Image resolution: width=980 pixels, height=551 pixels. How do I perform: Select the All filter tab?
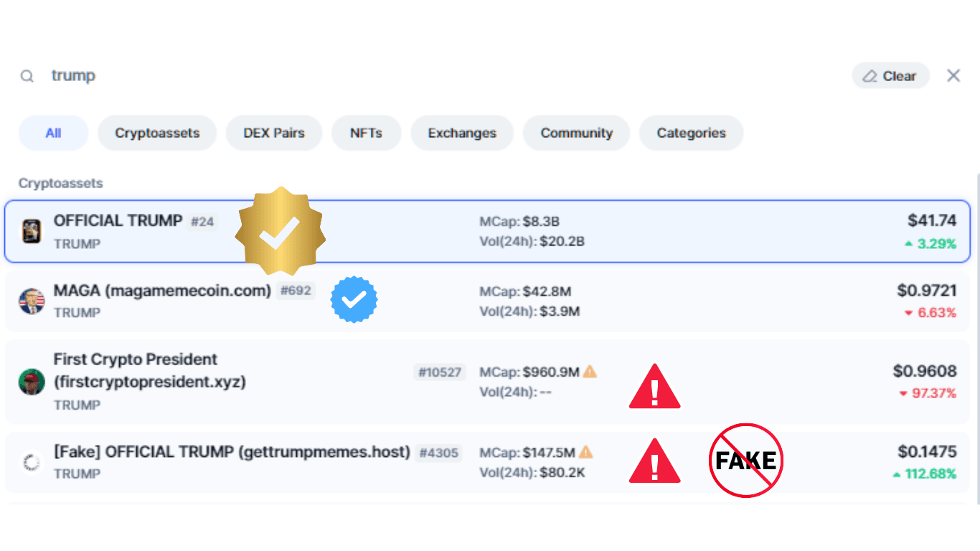pos(53,133)
